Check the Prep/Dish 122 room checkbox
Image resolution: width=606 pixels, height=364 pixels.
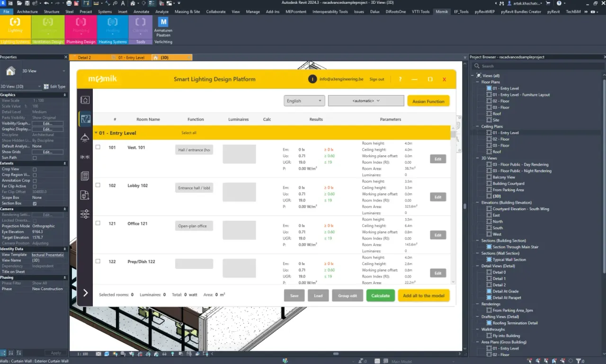pos(98,261)
